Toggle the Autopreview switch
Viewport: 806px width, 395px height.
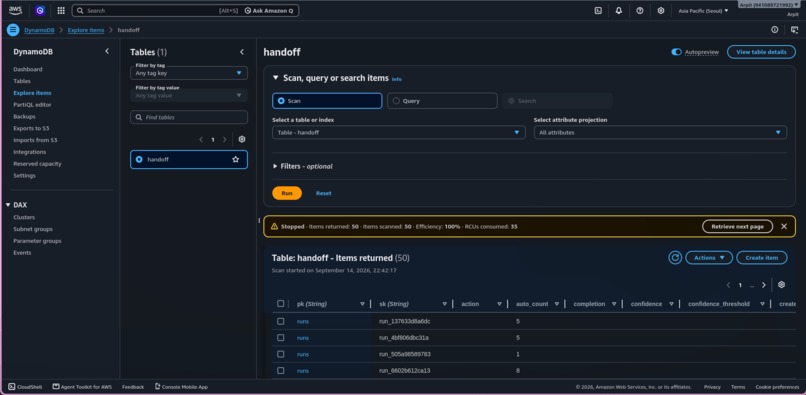point(676,52)
